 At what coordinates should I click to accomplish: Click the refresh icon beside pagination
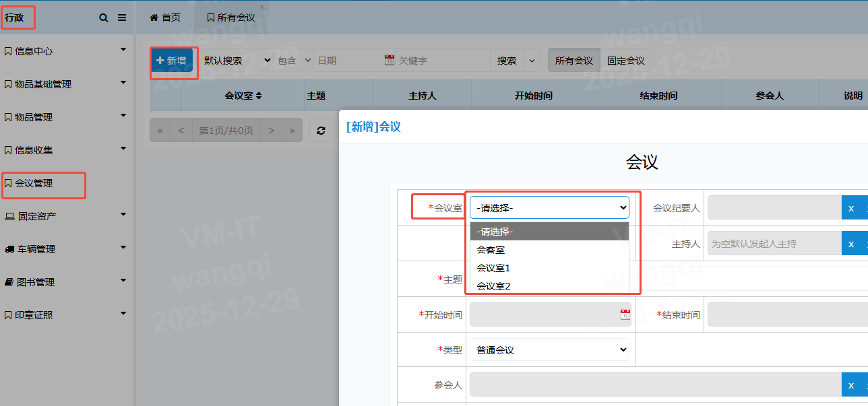pos(321,131)
